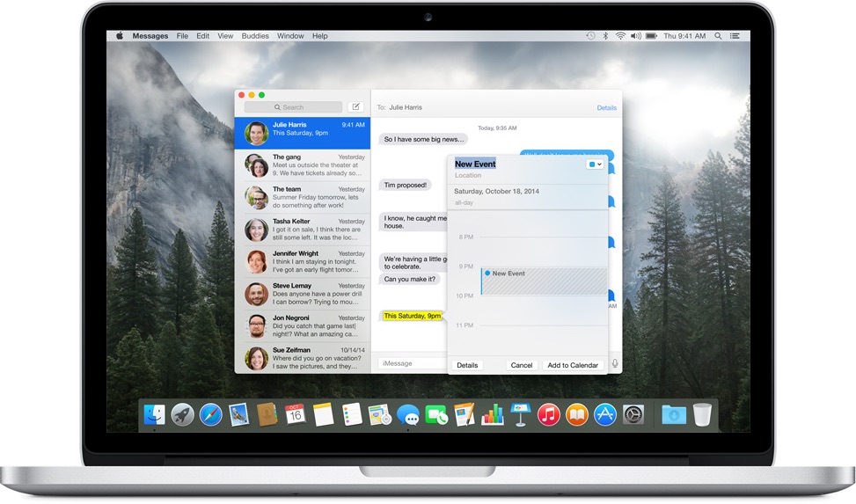
Task: Click Wi-Fi icon in menu bar
Action: pos(620,35)
